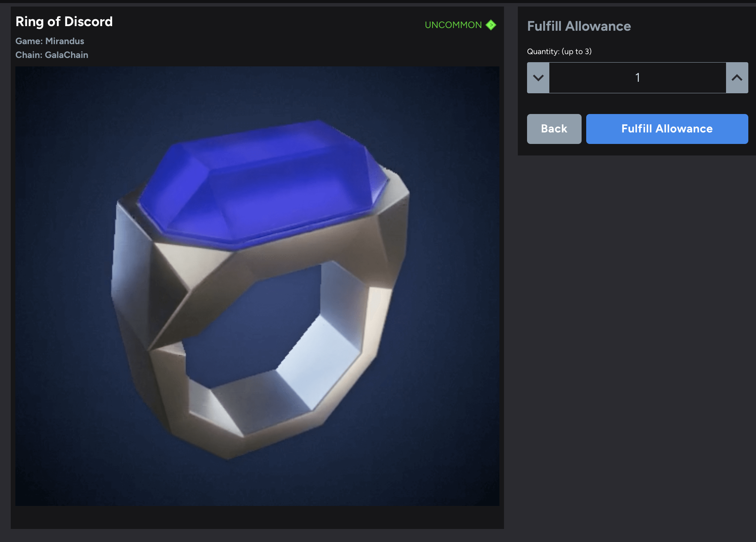
Task: Click the quantity input field showing 1
Action: point(637,78)
